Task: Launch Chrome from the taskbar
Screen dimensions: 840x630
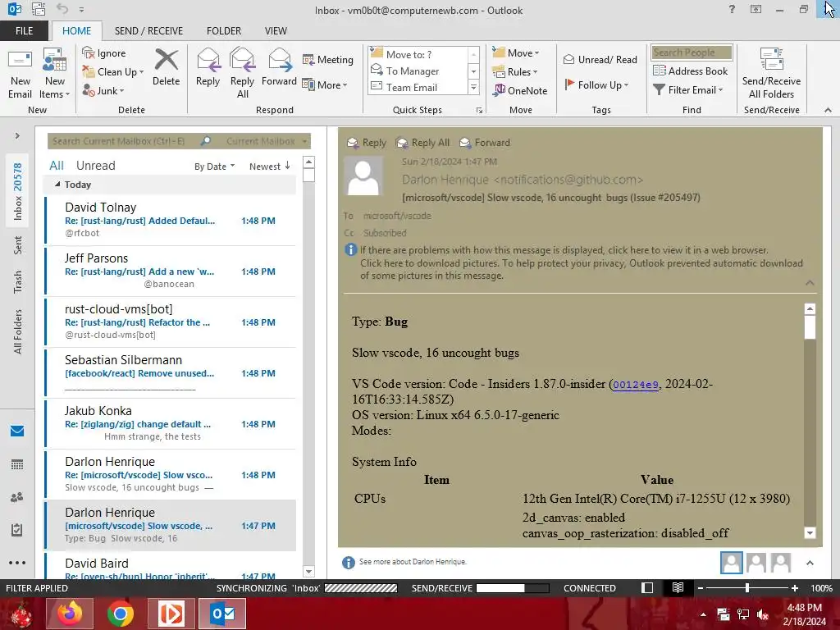Action: tap(120, 614)
